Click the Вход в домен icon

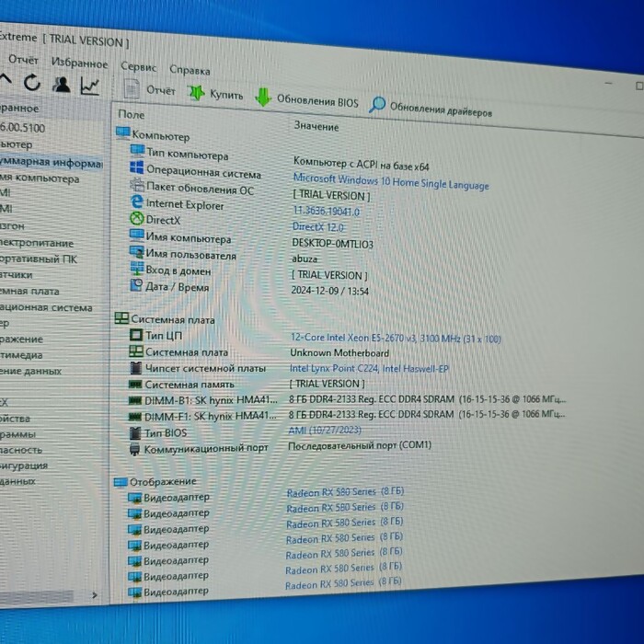coord(137,269)
